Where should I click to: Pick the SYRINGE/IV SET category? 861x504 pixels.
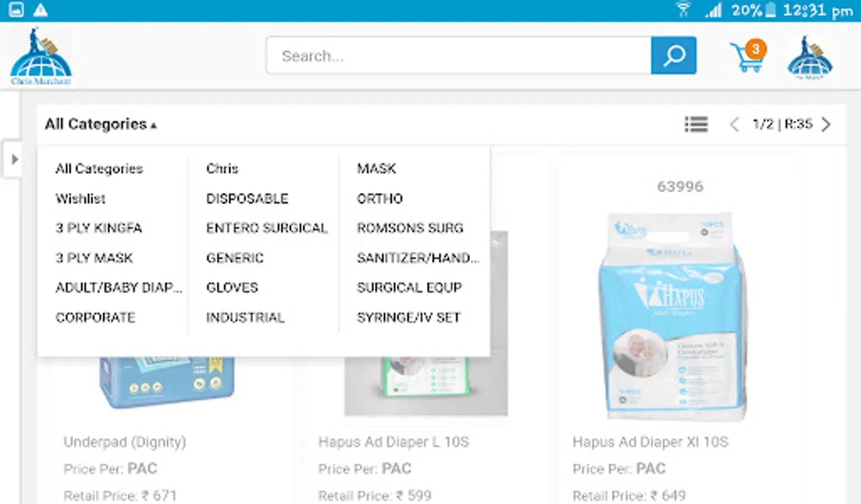point(409,318)
